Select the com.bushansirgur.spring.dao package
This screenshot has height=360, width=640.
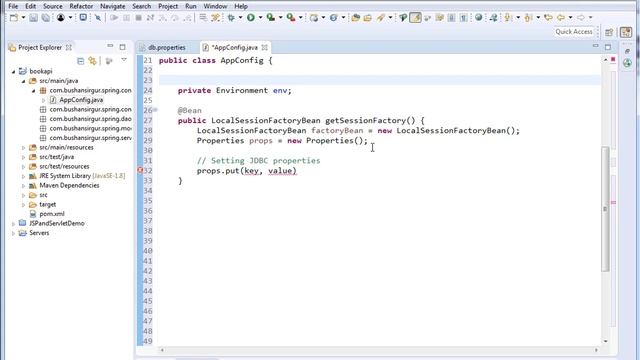click(90, 119)
